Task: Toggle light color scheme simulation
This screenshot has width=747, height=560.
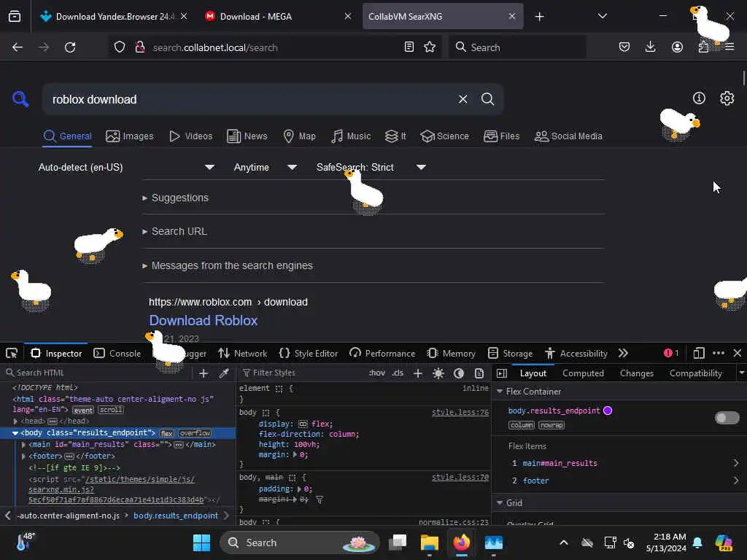Action: click(x=438, y=373)
